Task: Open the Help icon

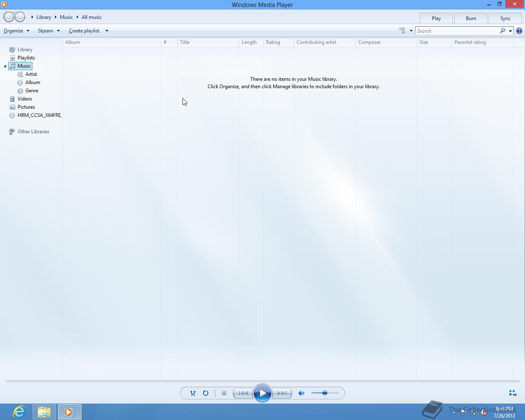Action: point(519,31)
